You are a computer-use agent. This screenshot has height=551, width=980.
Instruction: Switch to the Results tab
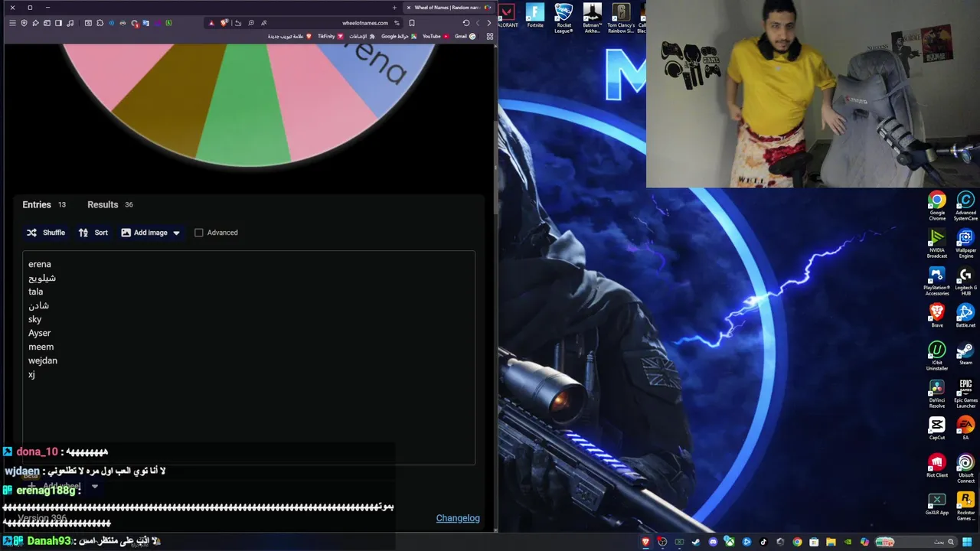click(x=110, y=204)
